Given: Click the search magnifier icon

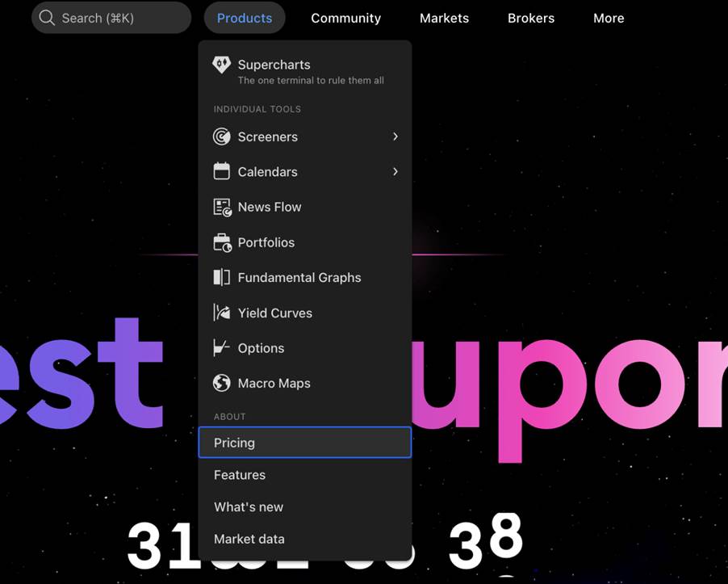Looking at the screenshot, I should coord(47,18).
